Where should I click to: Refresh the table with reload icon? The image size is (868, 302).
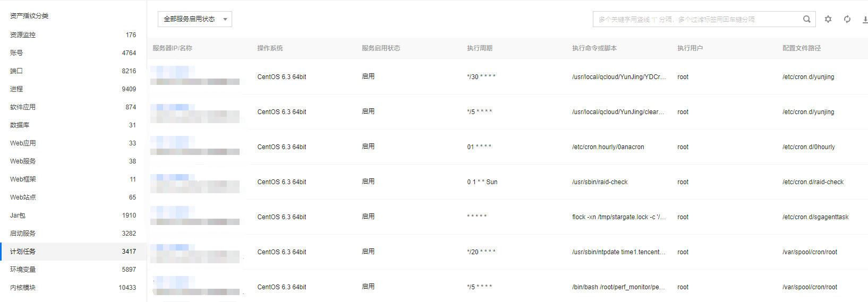point(847,19)
